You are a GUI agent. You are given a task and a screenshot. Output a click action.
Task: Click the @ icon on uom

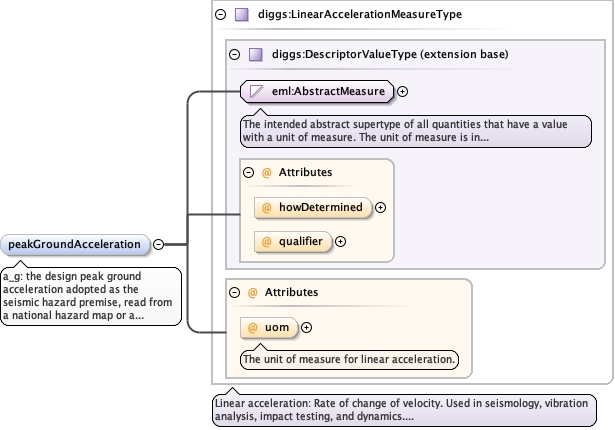click(x=253, y=328)
